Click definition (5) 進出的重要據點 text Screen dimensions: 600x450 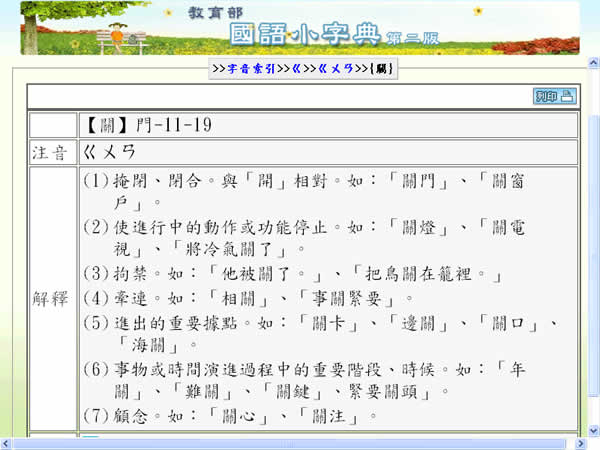coord(321,334)
